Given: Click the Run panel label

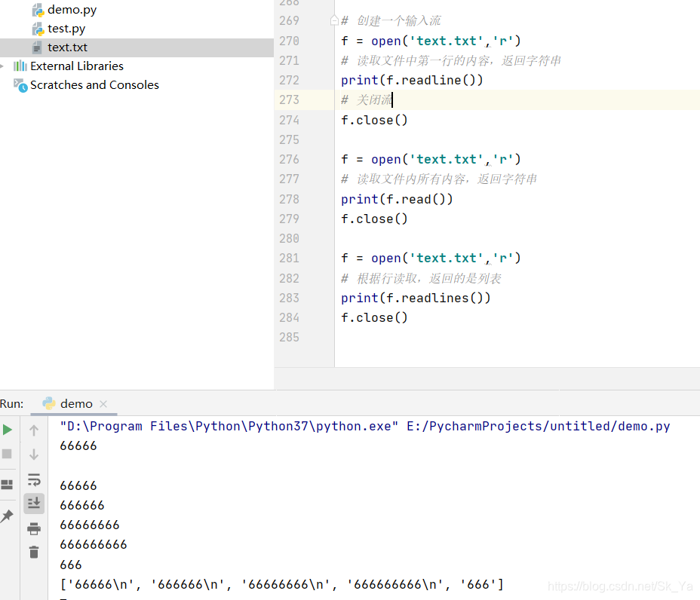Looking at the screenshot, I should click(11, 404).
